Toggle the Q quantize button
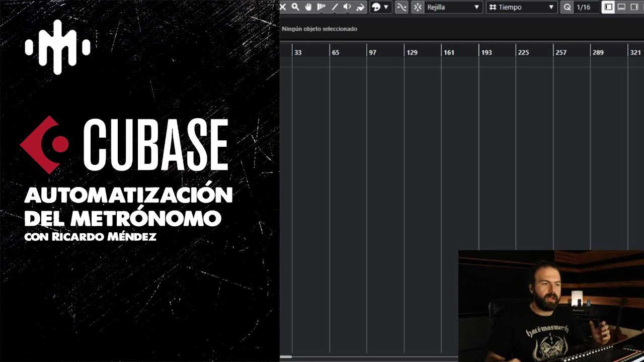644x362 pixels. coord(567,7)
